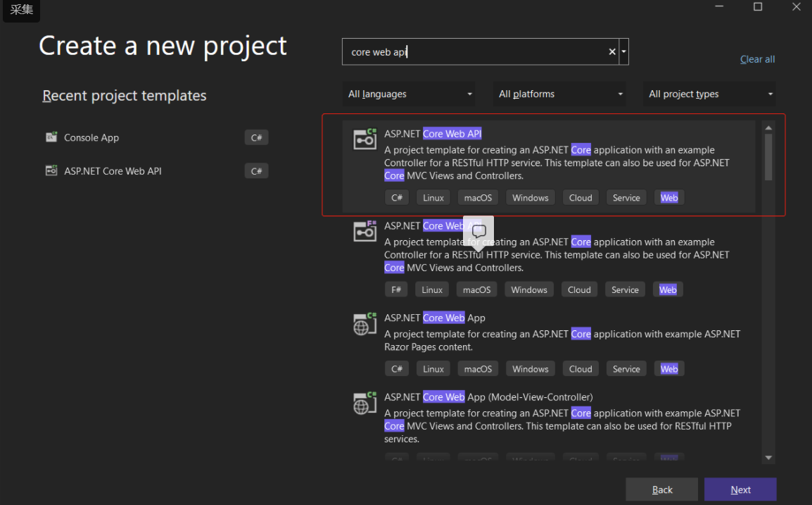Image resolution: width=812 pixels, height=505 pixels.
Task: Select ASP.NET Core Web App (Model-View-Controller) title
Action: click(488, 397)
